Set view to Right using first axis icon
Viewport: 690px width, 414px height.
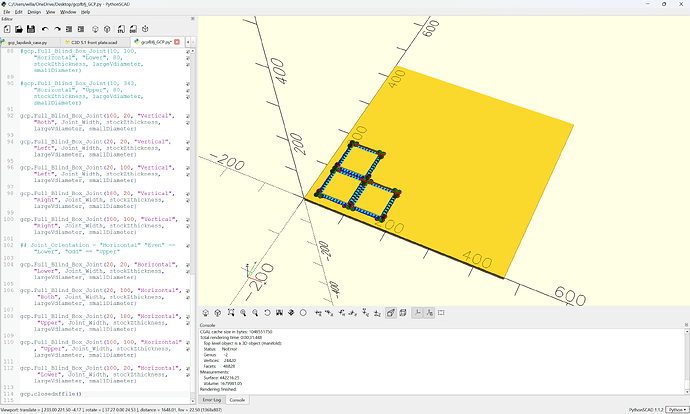click(318, 313)
